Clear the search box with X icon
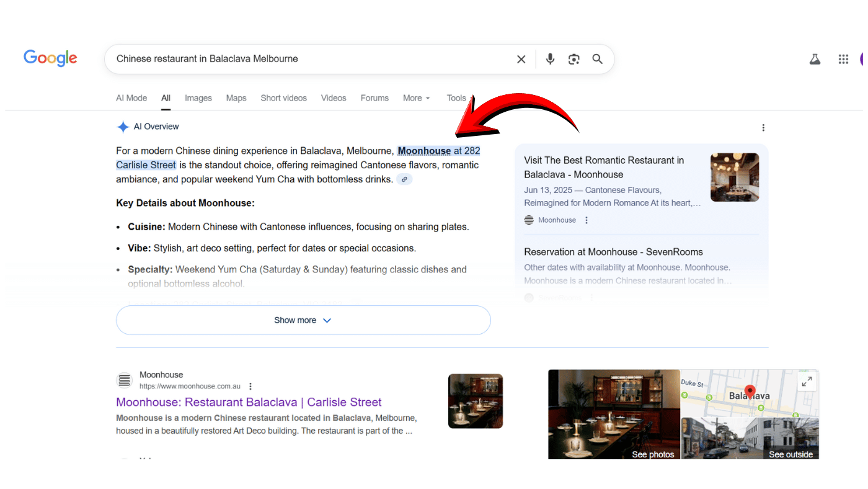The width and height of the screenshot is (868, 489). (x=521, y=59)
